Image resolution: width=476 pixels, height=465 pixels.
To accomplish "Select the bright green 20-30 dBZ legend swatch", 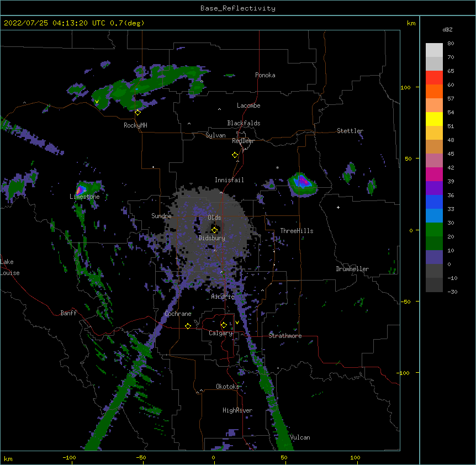I will pos(434,230).
